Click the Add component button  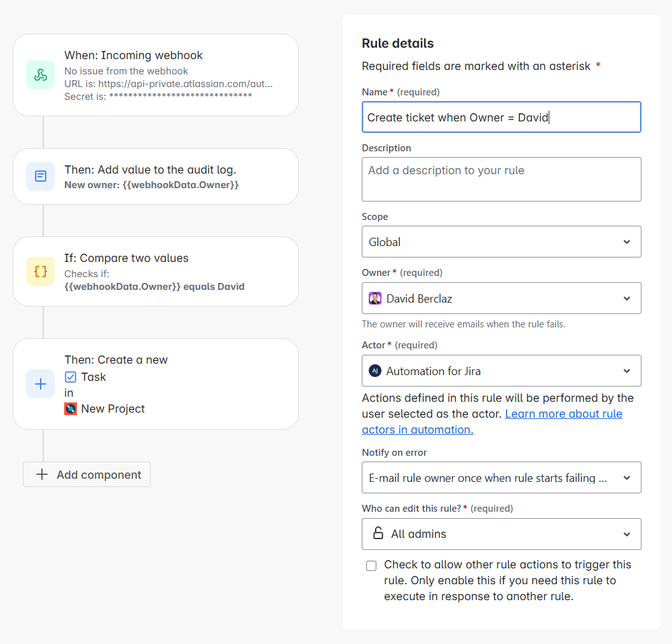pos(87,474)
